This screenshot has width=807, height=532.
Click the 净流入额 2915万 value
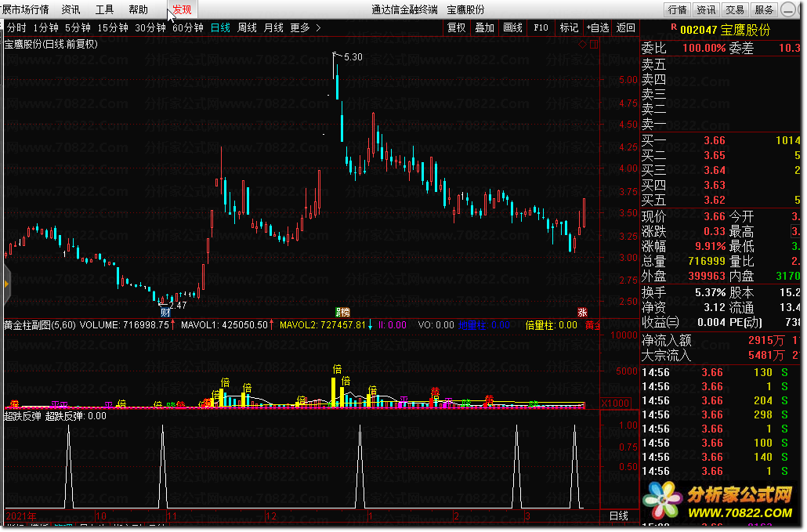pyautogui.click(x=766, y=341)
